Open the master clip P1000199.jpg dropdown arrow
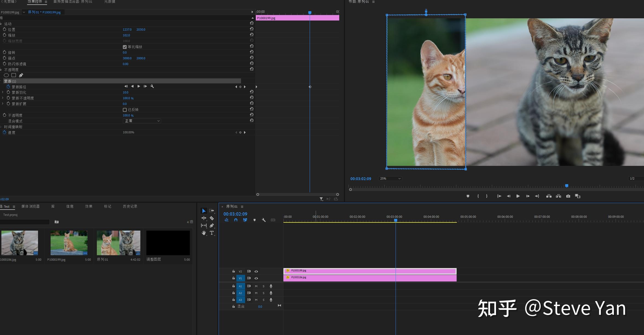 [x=24, y=12]
